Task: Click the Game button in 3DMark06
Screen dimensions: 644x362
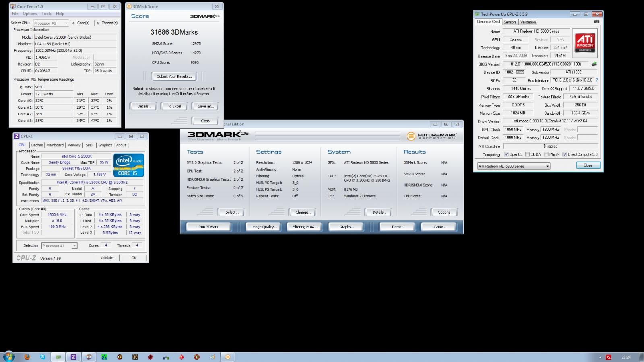Action: pyautogui.click(x=439, y=227)
